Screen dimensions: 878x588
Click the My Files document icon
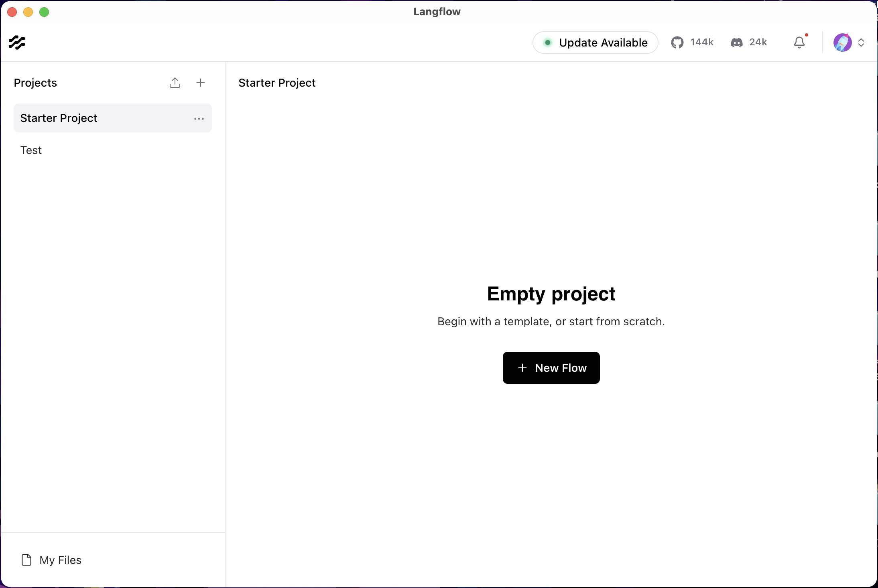(26, 560)
